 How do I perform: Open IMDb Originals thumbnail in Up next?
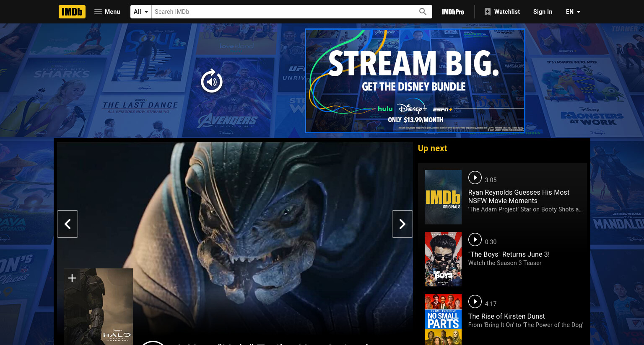(443, 197)
